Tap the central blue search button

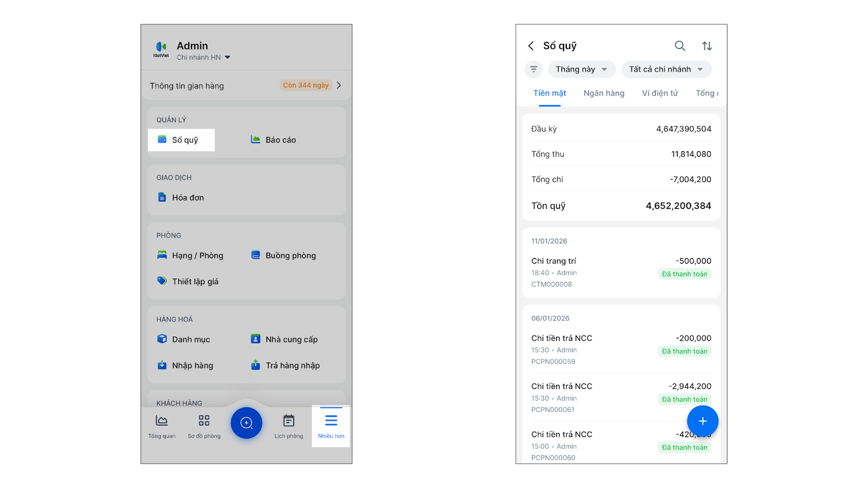(x=246, y=423)
